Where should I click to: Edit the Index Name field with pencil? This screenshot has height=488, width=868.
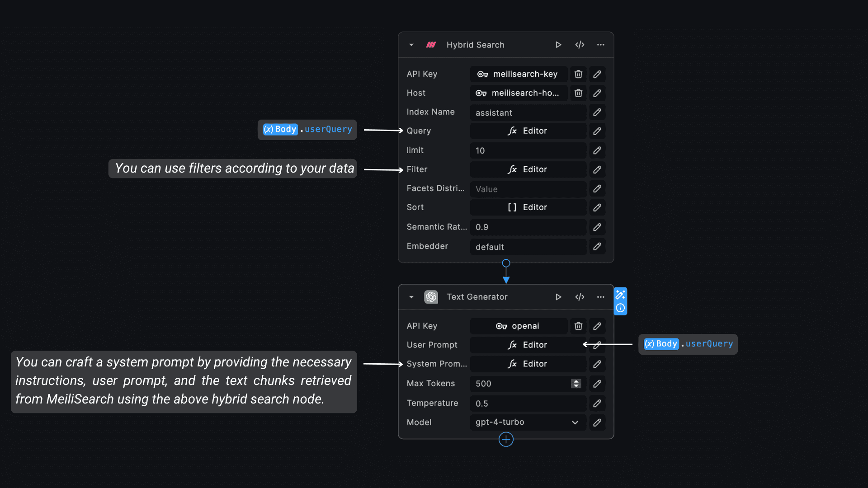tap(597, 112)
